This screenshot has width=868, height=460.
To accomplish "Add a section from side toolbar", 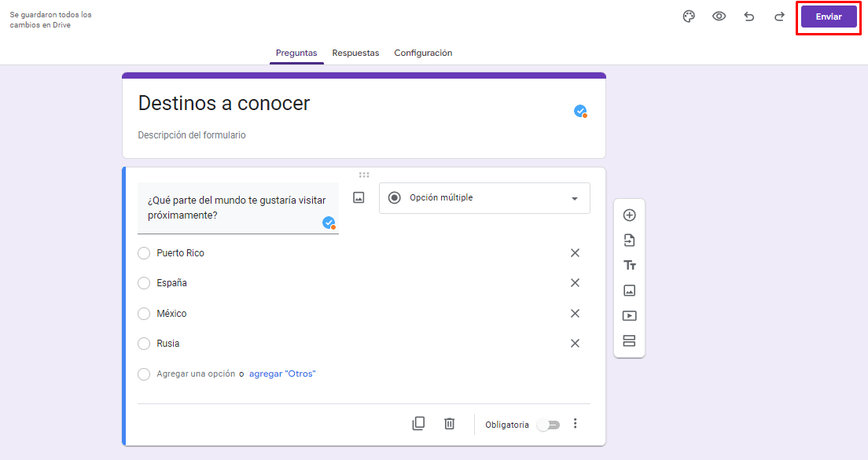I will tap(629, 341).
